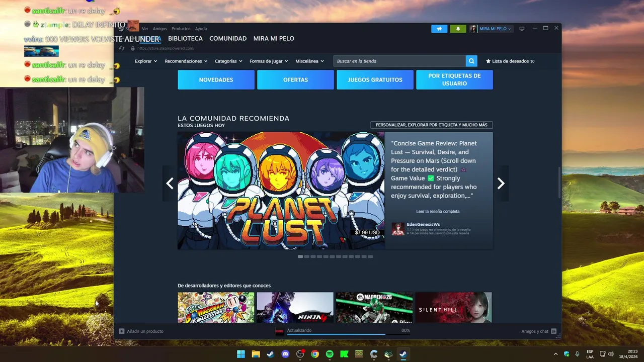The height and width of the screenshot is (362, 644).
Task: Open the Amigos menu
Action: tap(160, 29)
